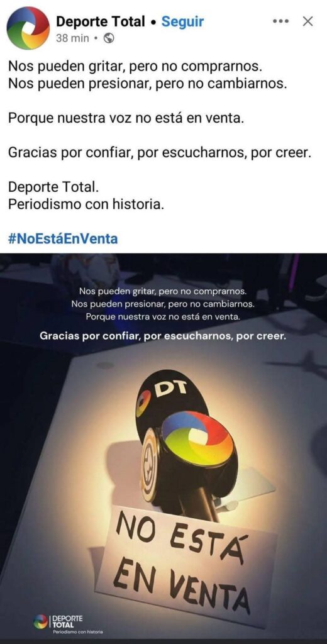
Task: Click the globe public visibility icon
Action: pyautogui.click(x=109, y=38)
